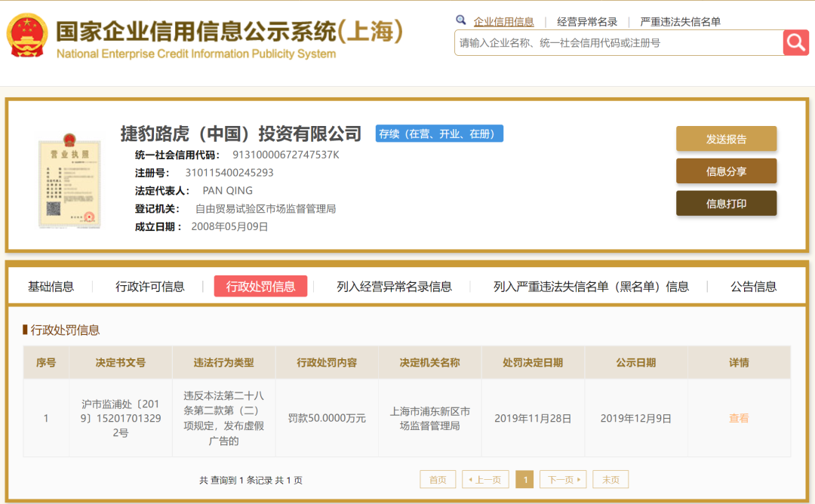This screenshot has width=815, height=504.
Task: Switch to the 公告信息 tab
Action: pos(753,286)
